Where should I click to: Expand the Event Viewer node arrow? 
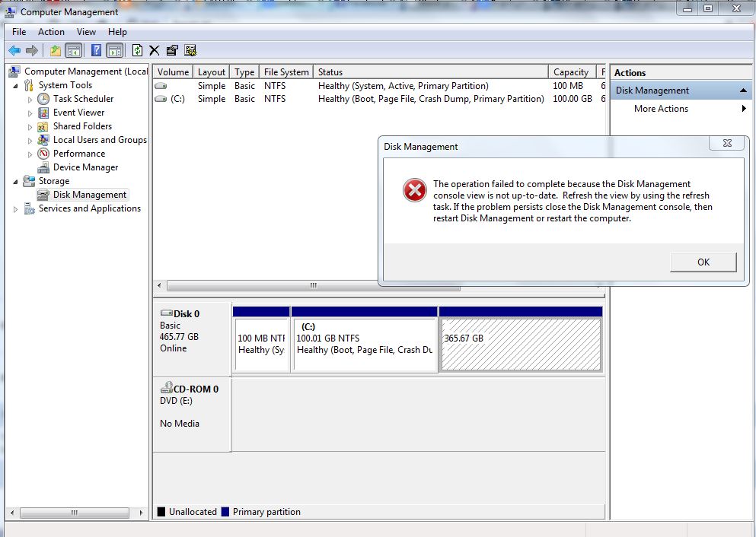[x=30, y=113]
